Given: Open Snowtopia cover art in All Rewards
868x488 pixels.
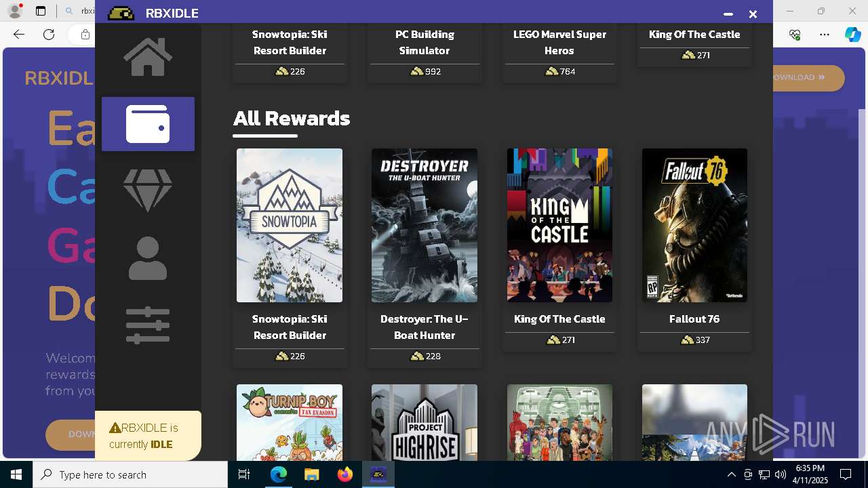Looking at the screenshot, I should (290, 225).
